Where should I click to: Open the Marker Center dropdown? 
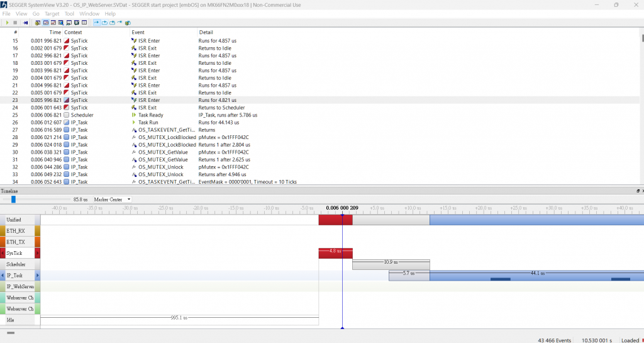[113, 200]
